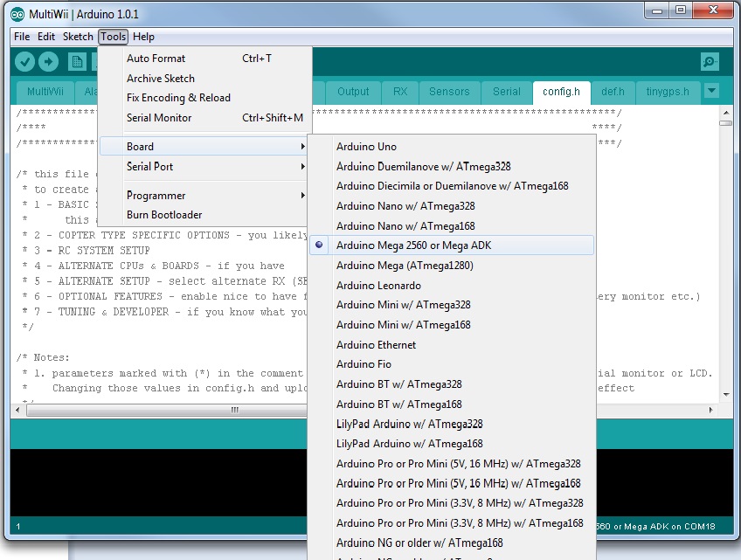Open the Help menu
Screen dimensions: 741x560
pyautogui.click(x=143, y=37)
